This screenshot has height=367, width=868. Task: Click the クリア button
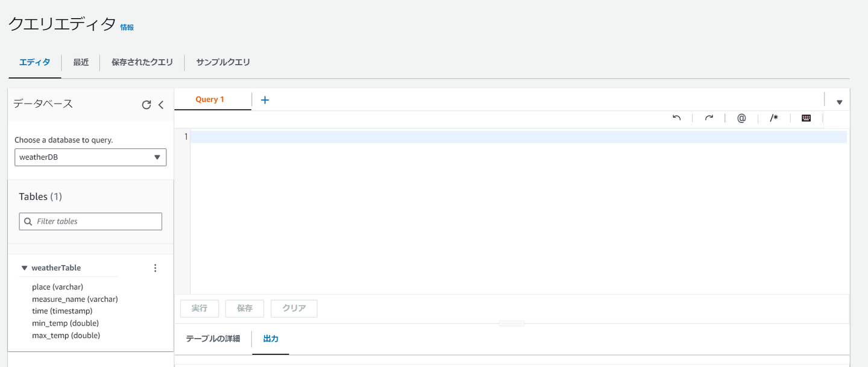294,309
